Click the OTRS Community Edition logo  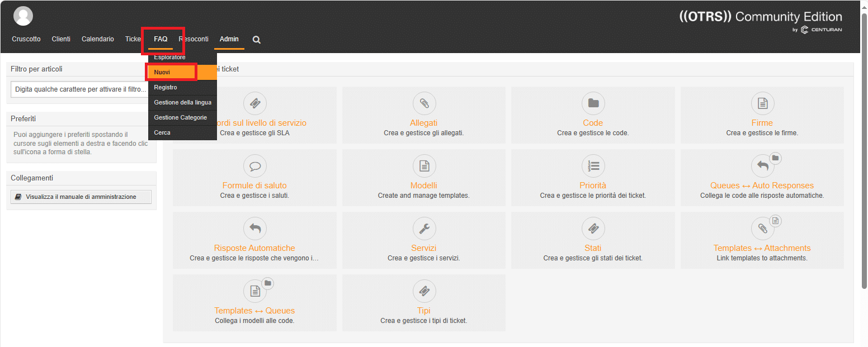761,21
